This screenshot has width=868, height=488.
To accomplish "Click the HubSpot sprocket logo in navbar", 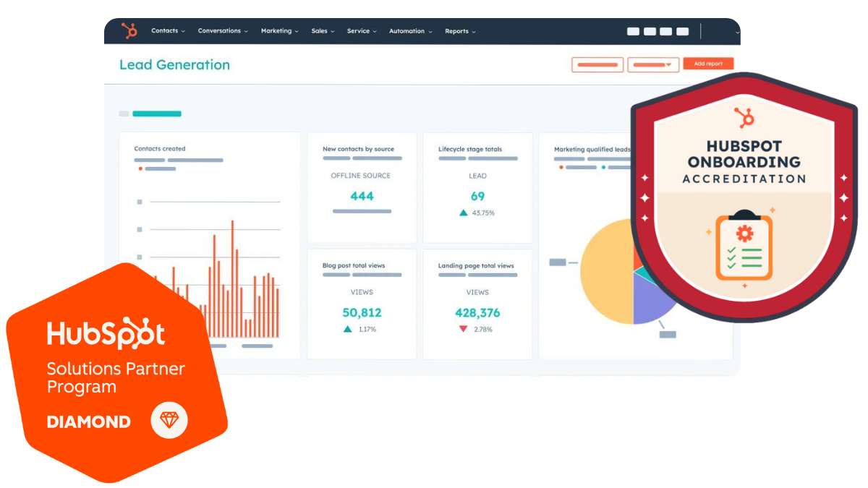I will (x=129, y=31).
